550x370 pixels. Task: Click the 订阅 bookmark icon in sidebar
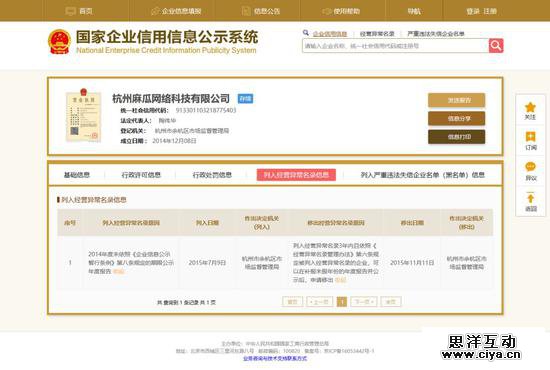click(530, 137)
